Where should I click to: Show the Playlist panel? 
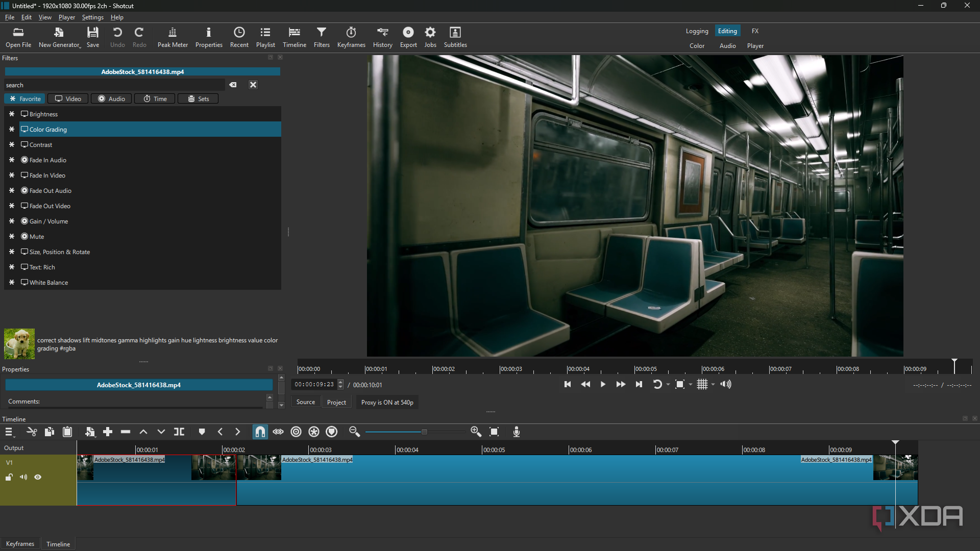[265, 37]
